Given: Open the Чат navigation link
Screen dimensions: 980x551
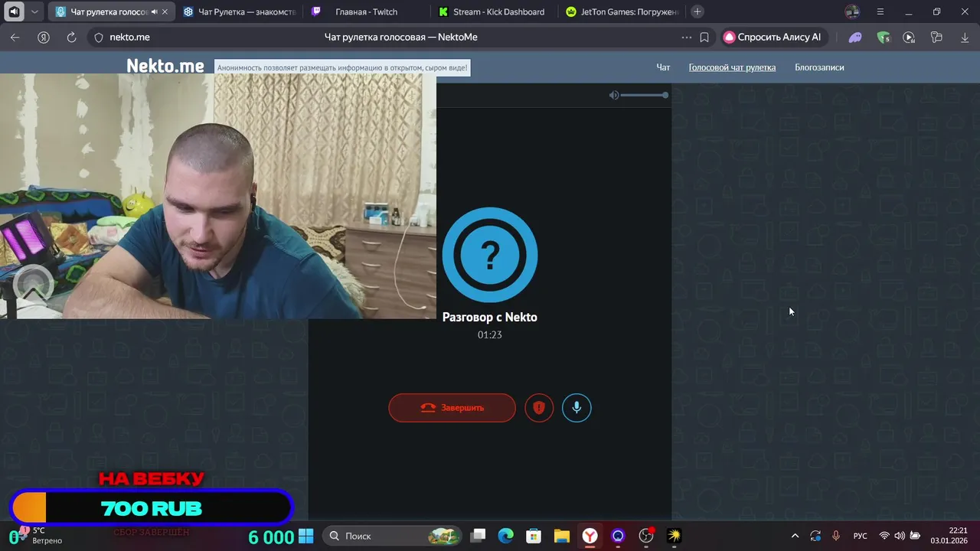Looking at the screenshot, I should coord(663,67).
